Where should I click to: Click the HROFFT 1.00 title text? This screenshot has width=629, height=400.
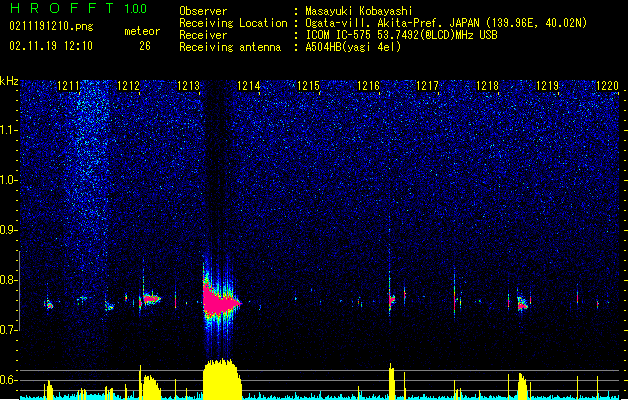click(x=78, y=8)
